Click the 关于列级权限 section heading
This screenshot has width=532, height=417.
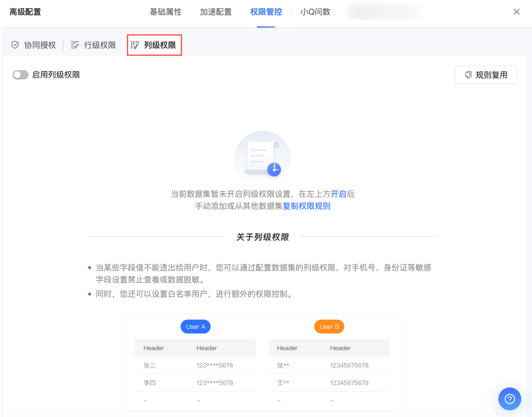pos(263,237)
